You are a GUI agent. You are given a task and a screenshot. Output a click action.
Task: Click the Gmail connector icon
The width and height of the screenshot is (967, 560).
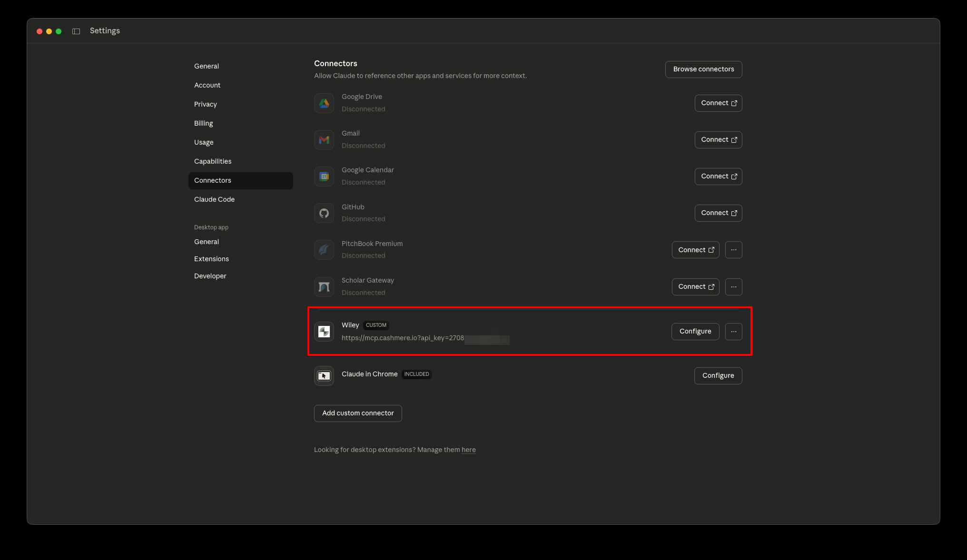[x=324, y=140]
